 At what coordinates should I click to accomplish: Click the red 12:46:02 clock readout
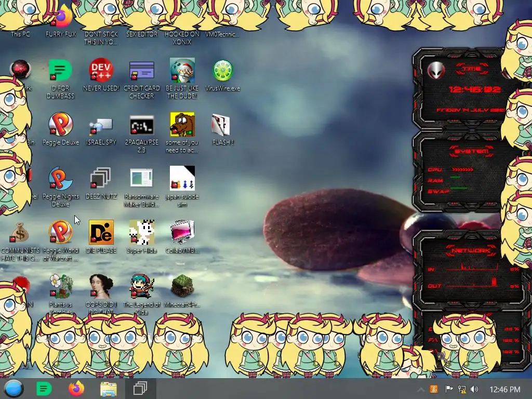[475, 89]
